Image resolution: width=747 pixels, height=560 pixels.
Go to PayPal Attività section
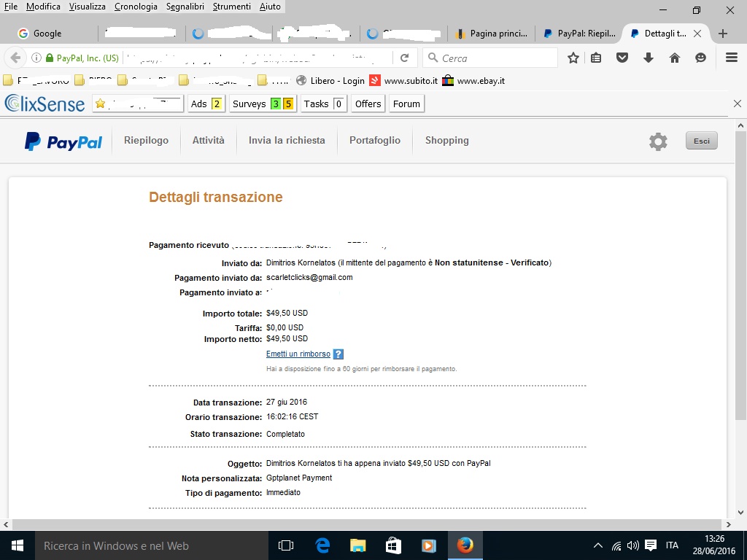click(x=208, y=141)
